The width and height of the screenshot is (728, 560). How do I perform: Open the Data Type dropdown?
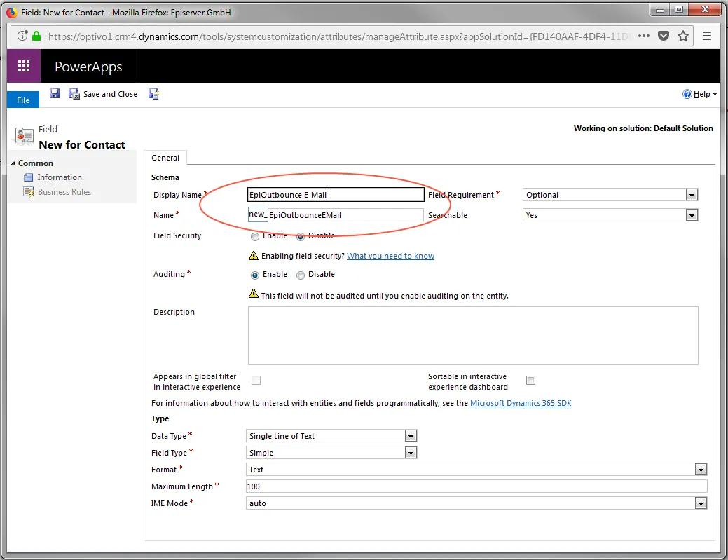(x=331, y=435)
